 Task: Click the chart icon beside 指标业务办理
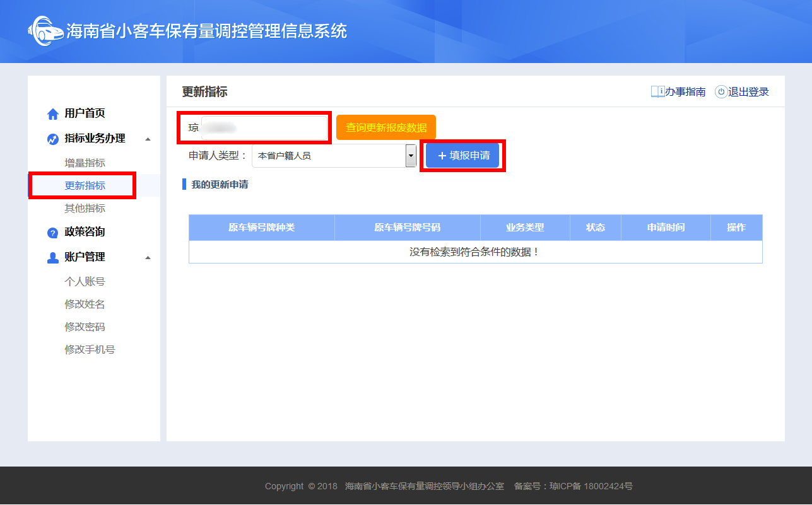click(x=53, y=139)
